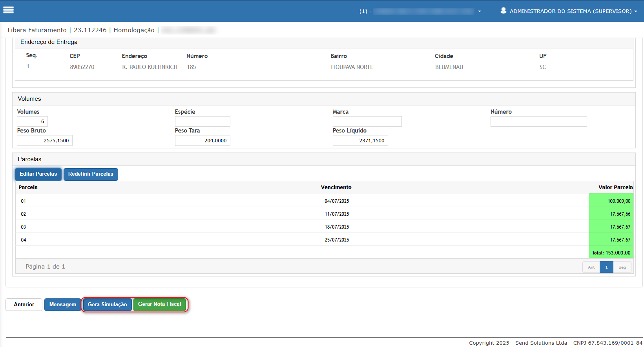This screenshot has width=644, height=347.
Task: Click the Redefinir Parcelas button
Action: click(91, 174)
